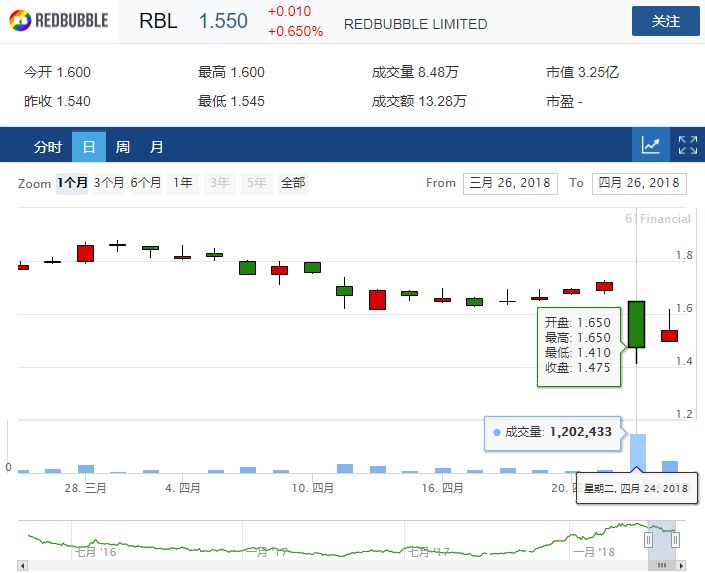
Task: Click the 28. 三月 axis label
Action: coord(85,488)
